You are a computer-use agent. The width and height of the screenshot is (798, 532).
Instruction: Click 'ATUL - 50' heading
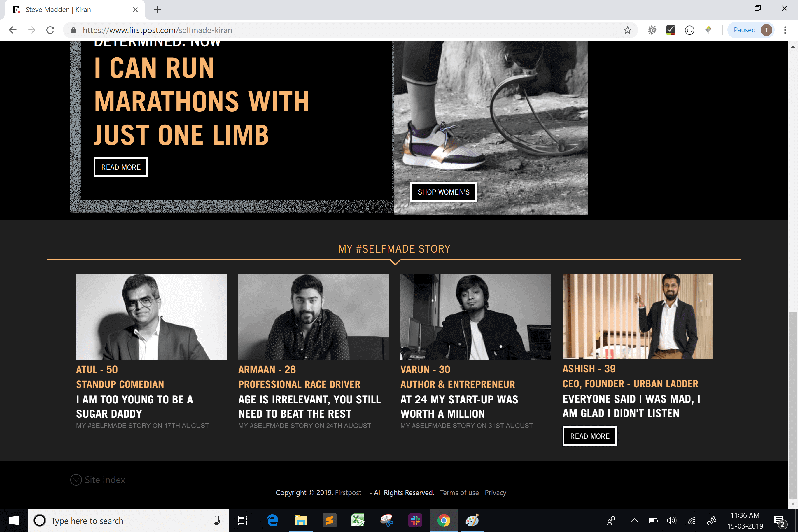coord(97,370)
